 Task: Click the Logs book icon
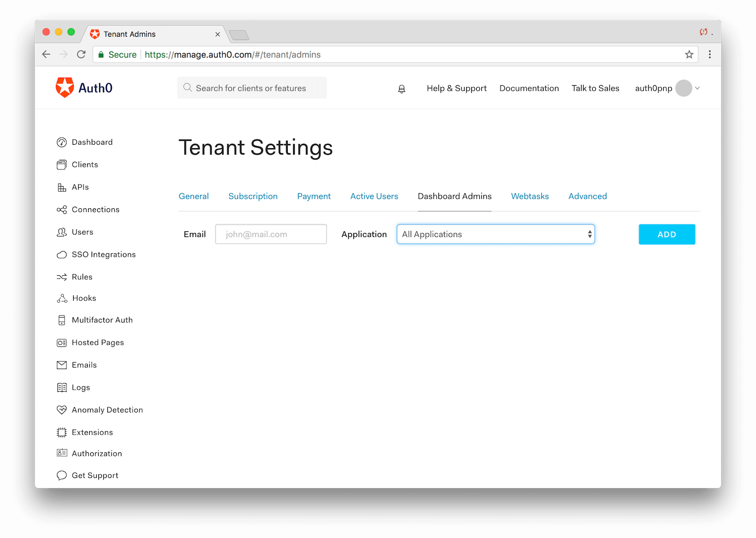pyautogui.click(x=61, y=388)
